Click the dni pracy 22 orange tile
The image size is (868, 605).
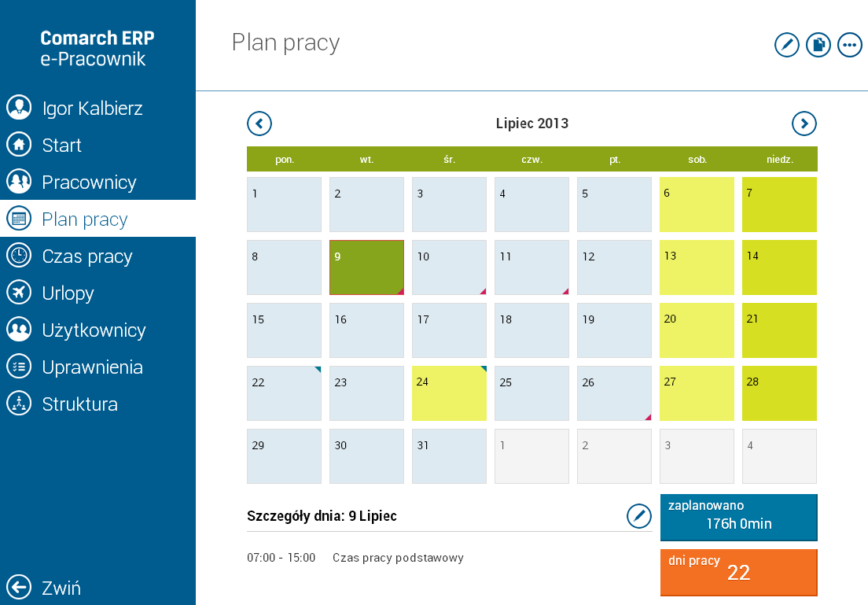point(738,573)
